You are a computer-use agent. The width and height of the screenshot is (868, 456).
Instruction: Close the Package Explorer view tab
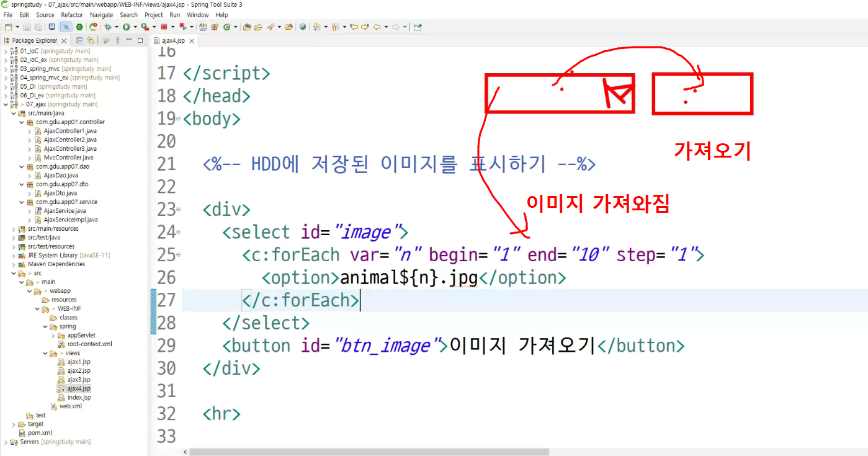pos(64,41)
